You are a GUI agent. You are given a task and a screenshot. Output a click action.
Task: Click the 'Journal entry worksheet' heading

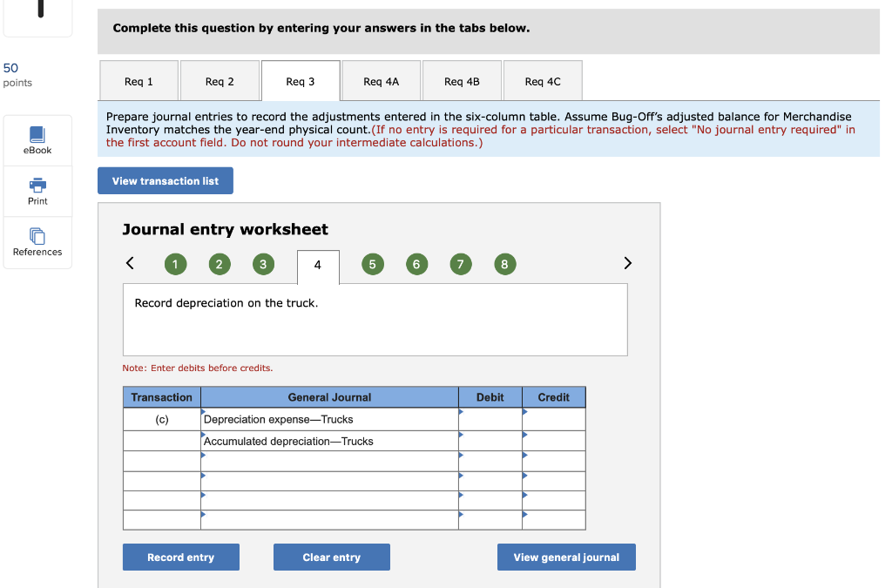[226, 229]
